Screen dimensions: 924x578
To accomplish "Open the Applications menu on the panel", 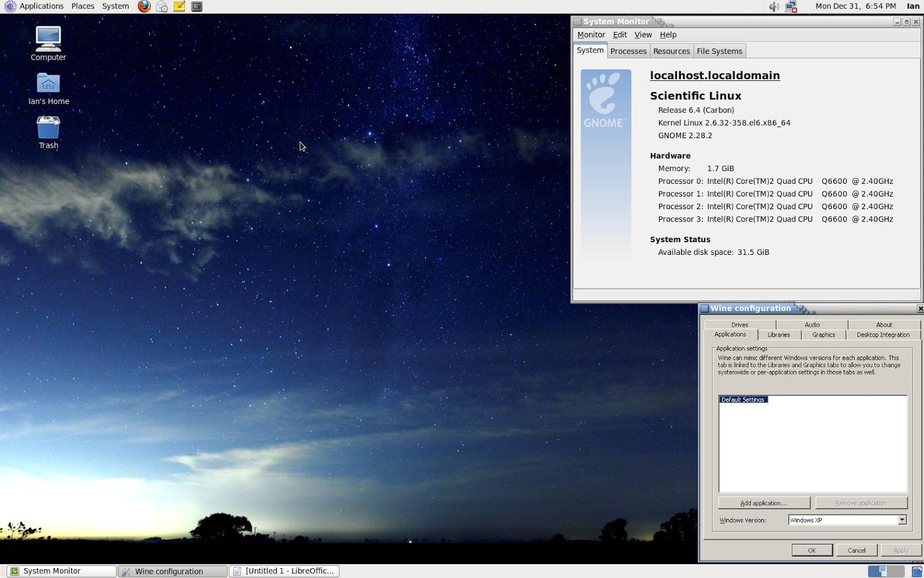I will (42, 6).
